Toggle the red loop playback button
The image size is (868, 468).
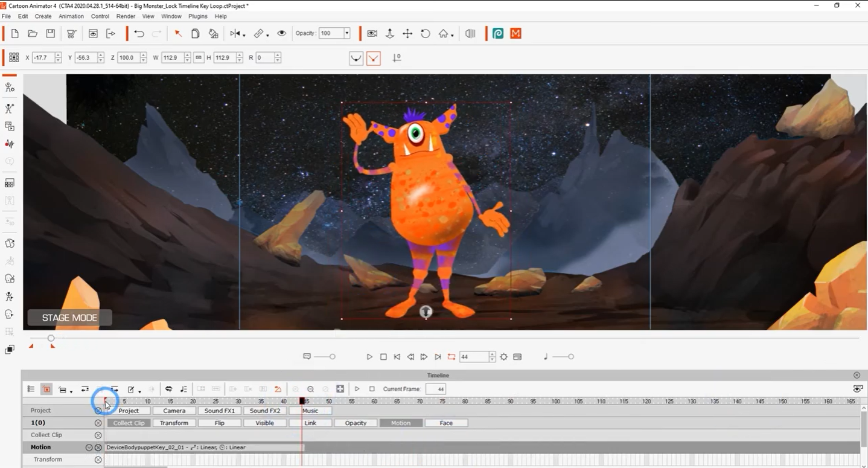click(452, 357)
